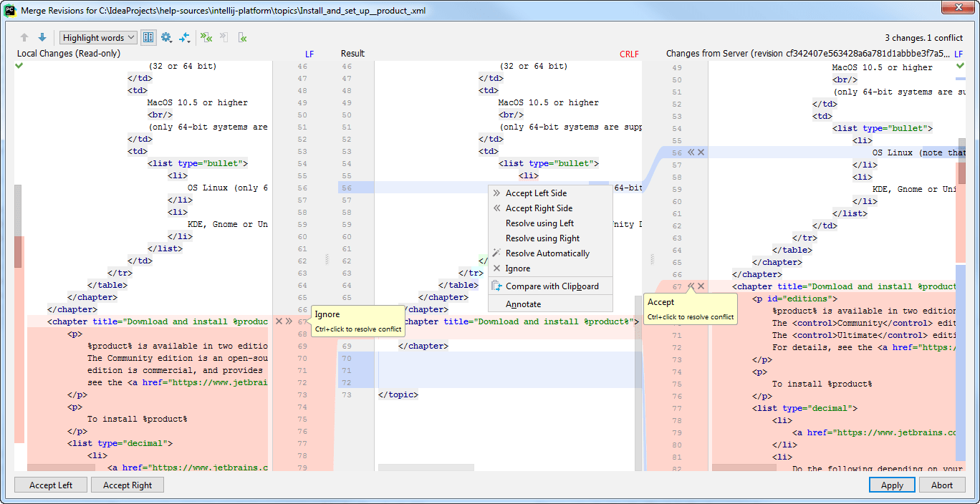980x504 pixels.
Task: Choose Resolve Automatically from context menu
Action: (x=548, y=253)
